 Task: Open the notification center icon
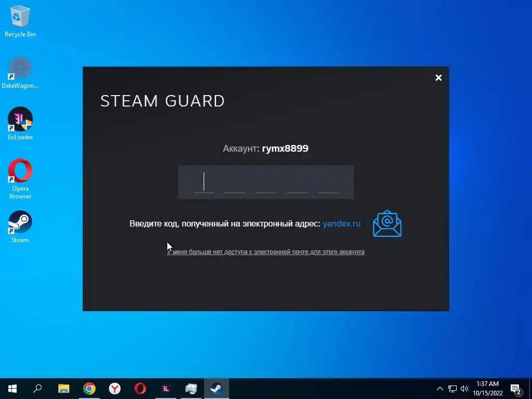(516, 389)
